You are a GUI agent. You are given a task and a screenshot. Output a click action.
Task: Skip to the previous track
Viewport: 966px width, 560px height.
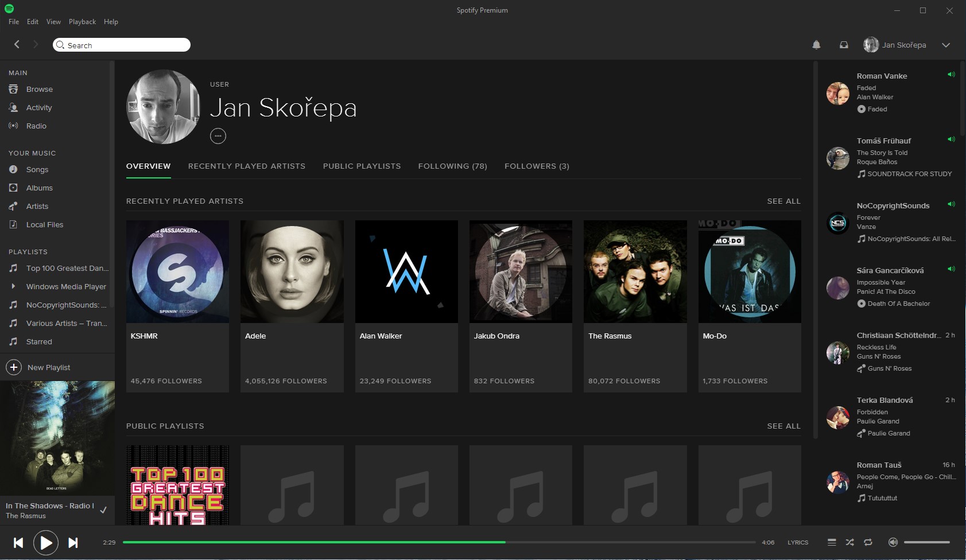(18, 543)
